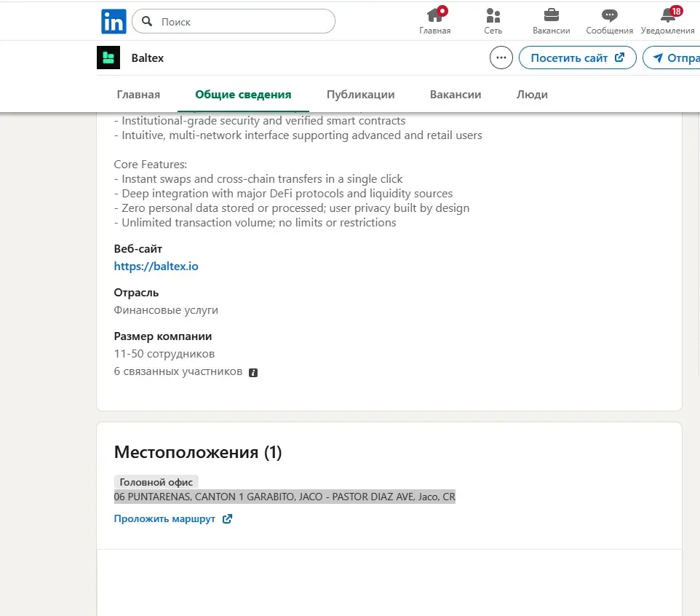This screenshot has width=700, height=616.
Task: Switch to the company Главная tab
Action: (138, 95)
